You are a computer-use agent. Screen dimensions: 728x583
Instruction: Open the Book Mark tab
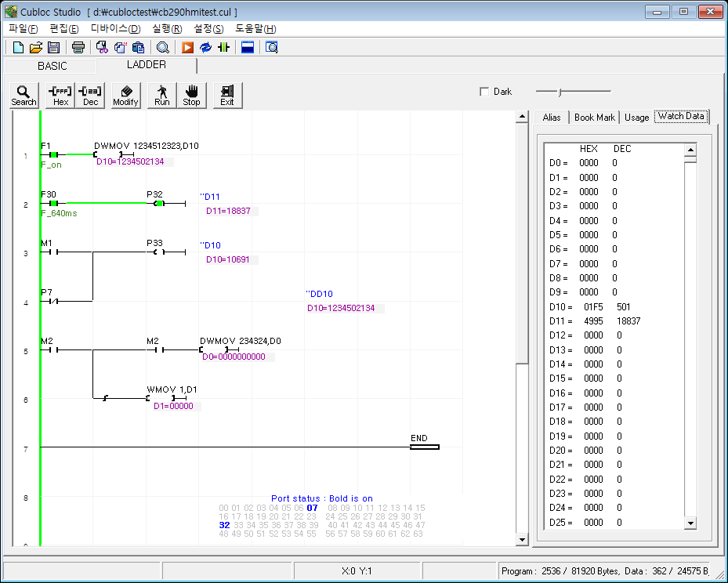point(594,117)
